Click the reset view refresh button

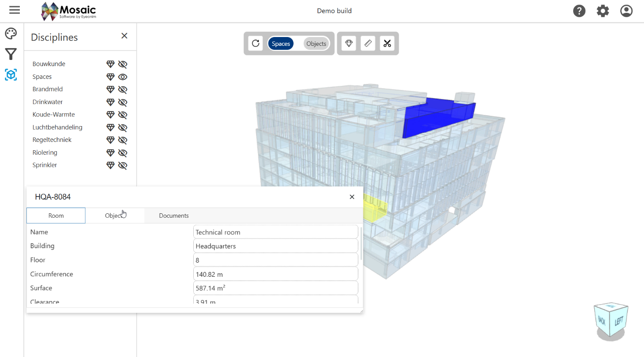[x=255, y=43]
